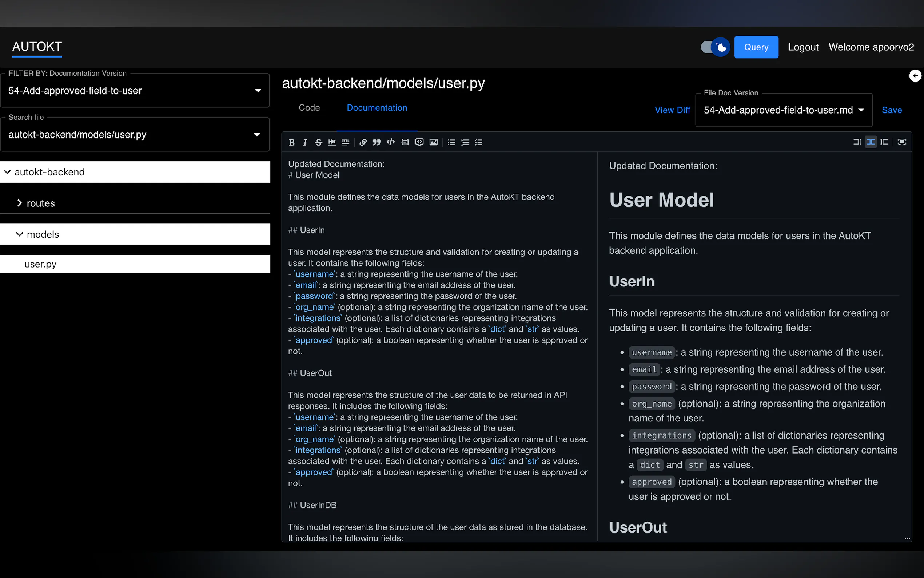Screen dimensions: 924x578
Task: Insert an image via the toolbar icon
Action: pos(433,142)
